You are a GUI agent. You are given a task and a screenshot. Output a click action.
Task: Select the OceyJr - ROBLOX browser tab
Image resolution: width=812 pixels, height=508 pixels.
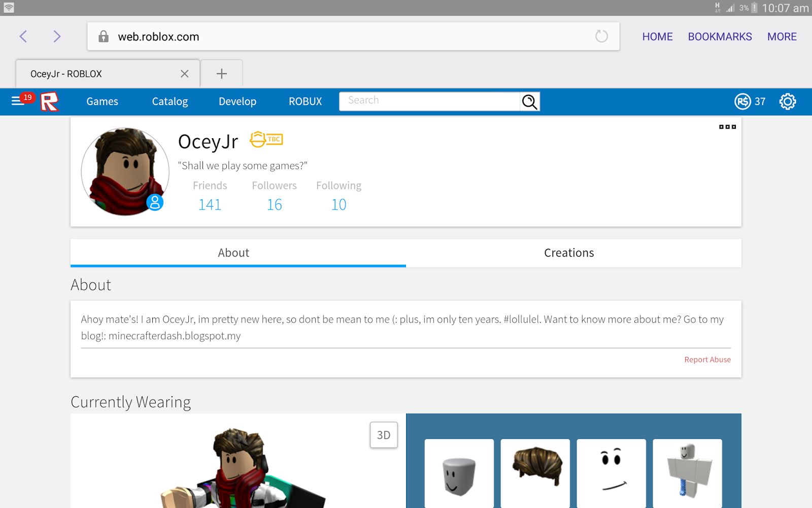click(x=108, y=74)
